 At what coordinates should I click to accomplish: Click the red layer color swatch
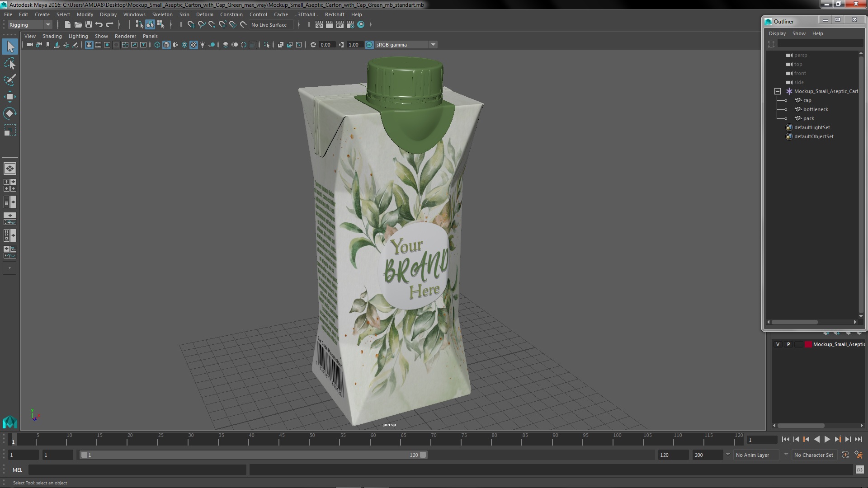tap(808, 344)
